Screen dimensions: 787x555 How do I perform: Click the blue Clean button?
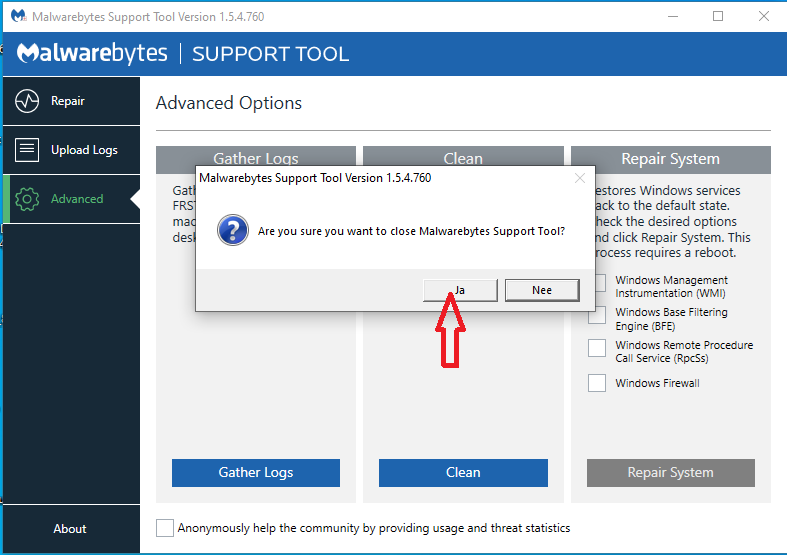tap(463, 472)
